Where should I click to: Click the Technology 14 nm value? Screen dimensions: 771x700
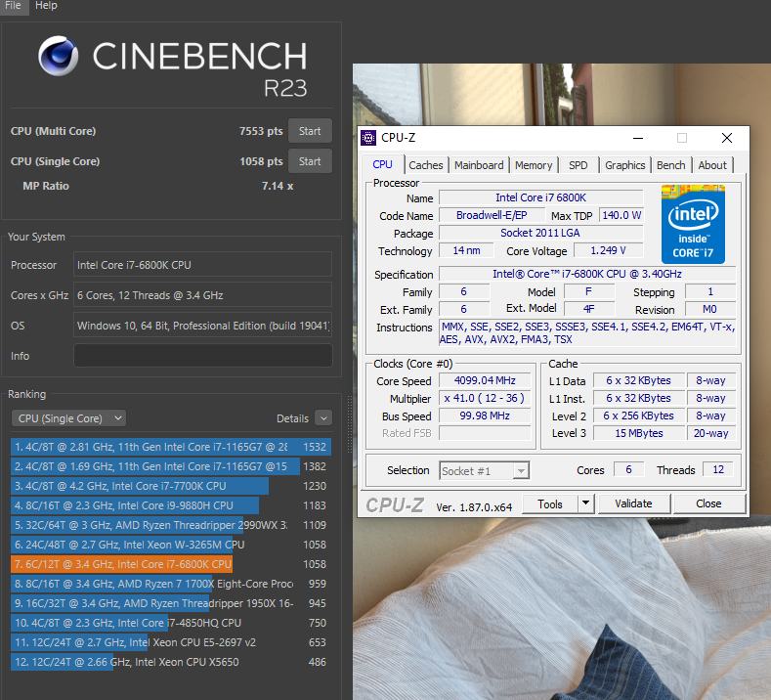click(x=466, y=250)
